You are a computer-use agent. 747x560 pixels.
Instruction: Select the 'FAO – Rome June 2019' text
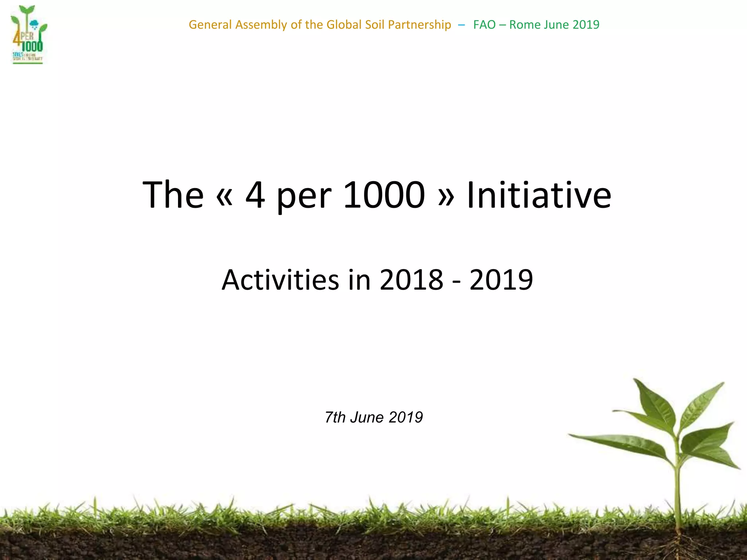(x=536, y=24)
